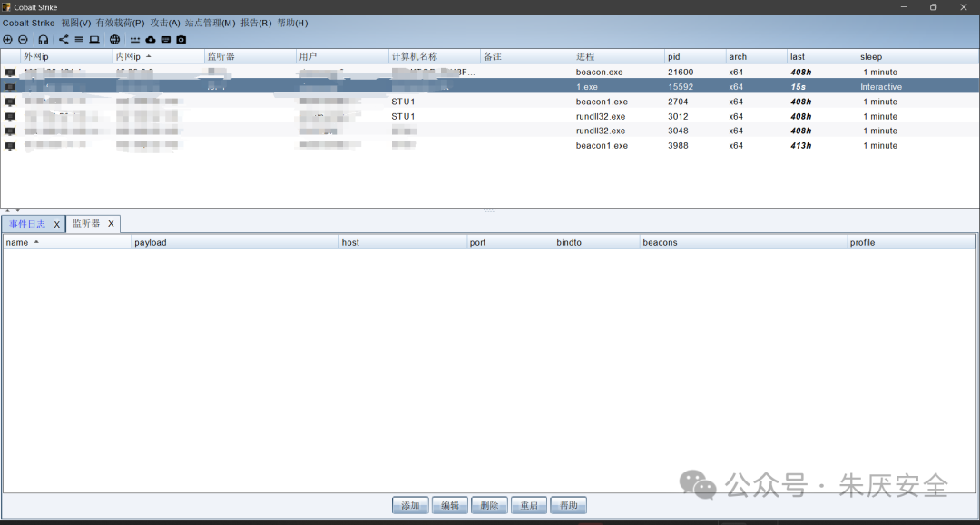
Task: Sort listeners by beacons column header
Action: 743,242
